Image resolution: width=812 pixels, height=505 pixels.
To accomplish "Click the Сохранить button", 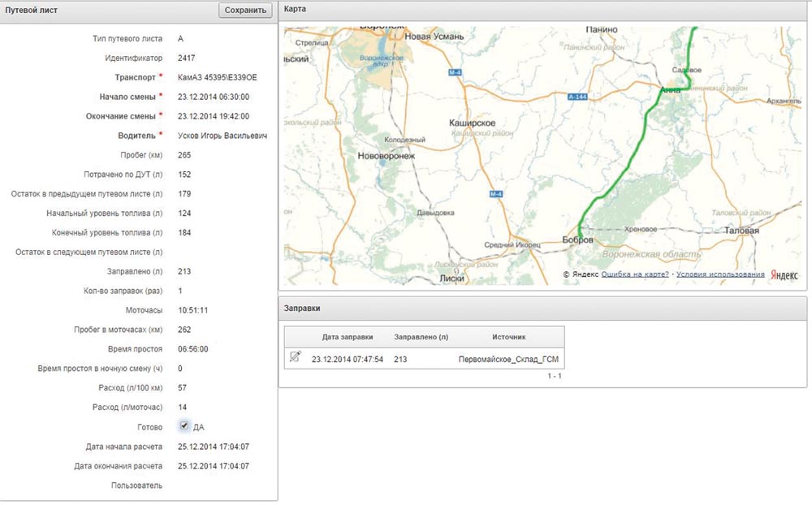I will pyautogui.click(x=245, y=11).
